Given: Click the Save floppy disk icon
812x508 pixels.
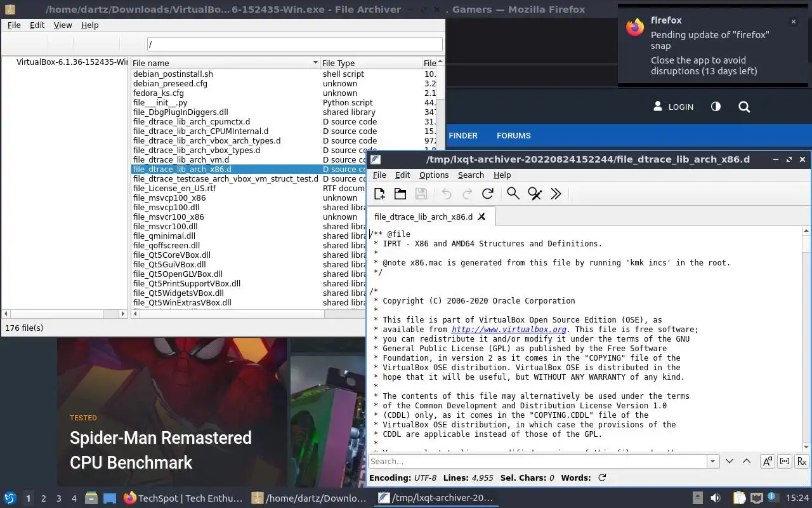Looking at the screenshot, I should (x=421, y=194).
